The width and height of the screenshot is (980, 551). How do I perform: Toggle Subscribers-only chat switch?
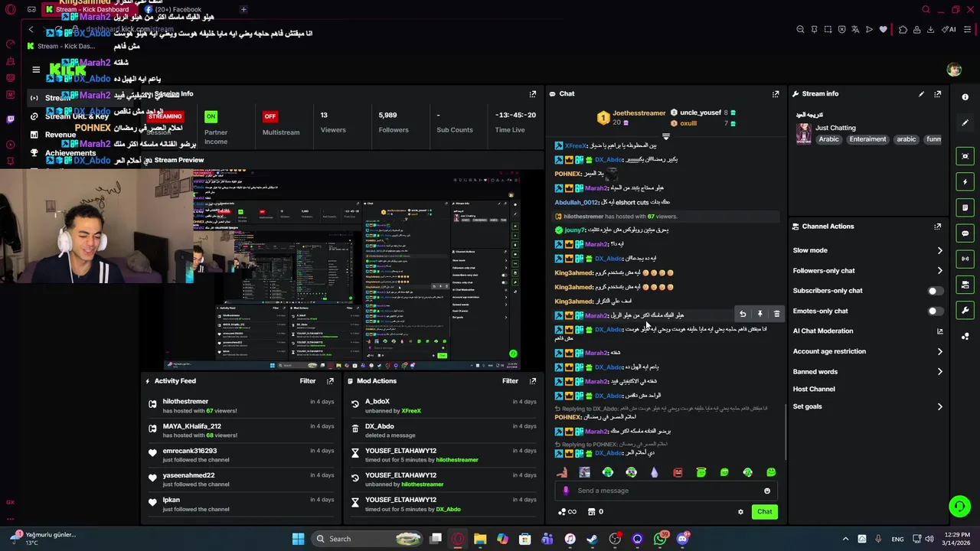point(934,291)
